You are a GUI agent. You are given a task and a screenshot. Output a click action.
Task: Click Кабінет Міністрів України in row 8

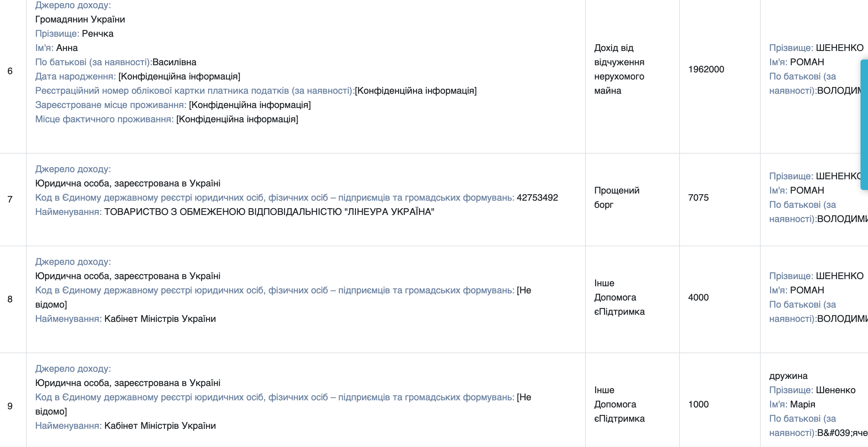[x=160, y=319]
